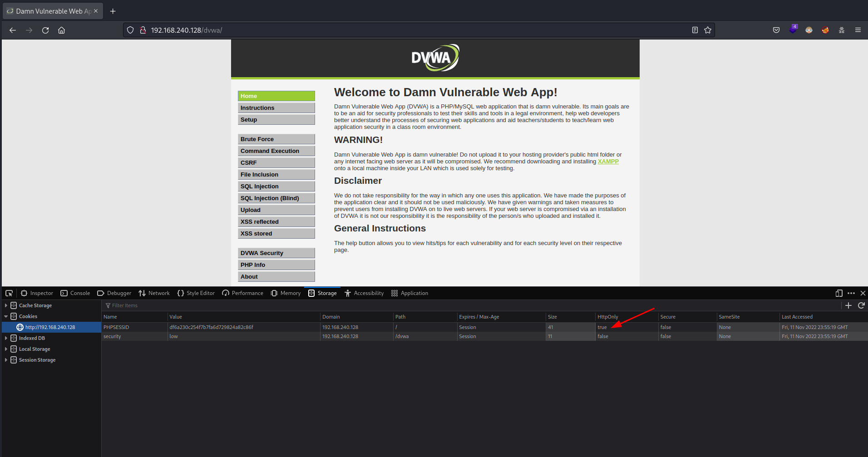This screenshot has height=457, width=868.
Task: Switch to the Console devtools tab
Action: [x=75, y=293]
